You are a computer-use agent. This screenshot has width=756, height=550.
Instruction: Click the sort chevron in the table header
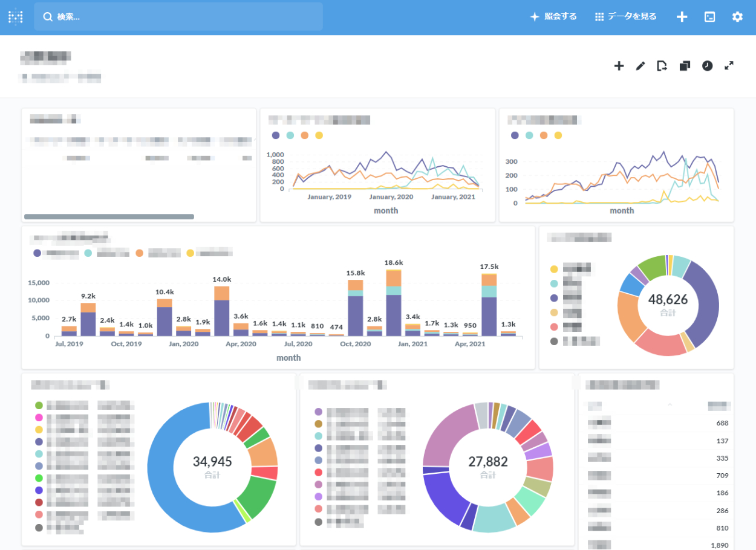click(x=670, y=404)
